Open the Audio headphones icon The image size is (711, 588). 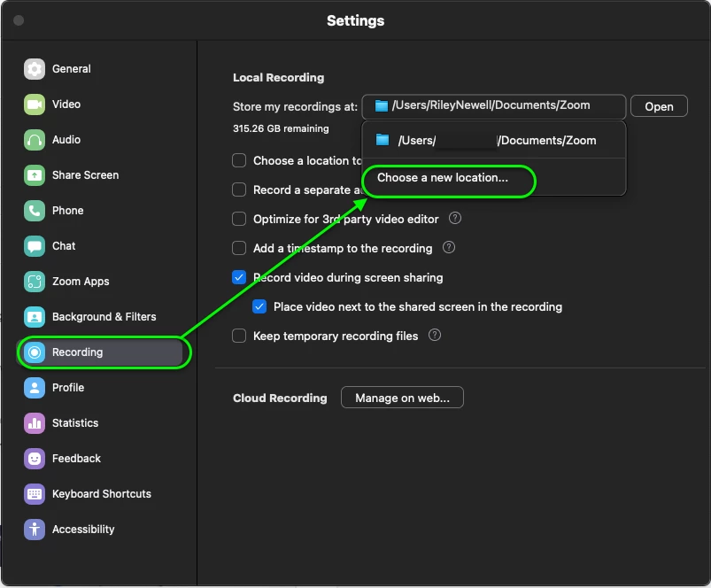pyautogui.click(x=35, y=140)
